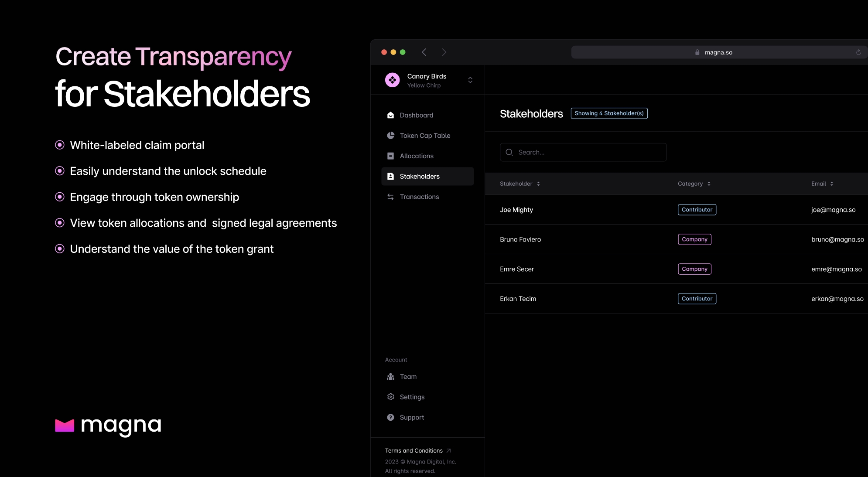The width and height of the screenshot is (868, 477).
Task: Open the Transactions menu item
Action: [x=419, y=197]
